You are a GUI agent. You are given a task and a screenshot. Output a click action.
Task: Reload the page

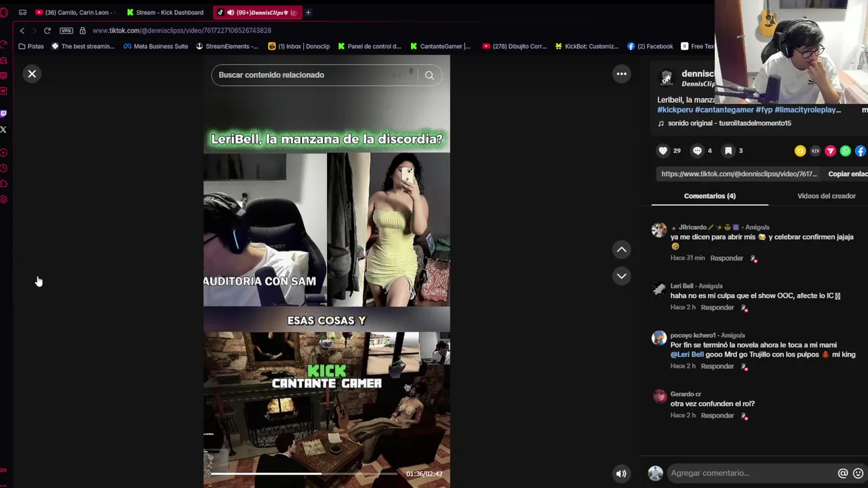[47, 30]
